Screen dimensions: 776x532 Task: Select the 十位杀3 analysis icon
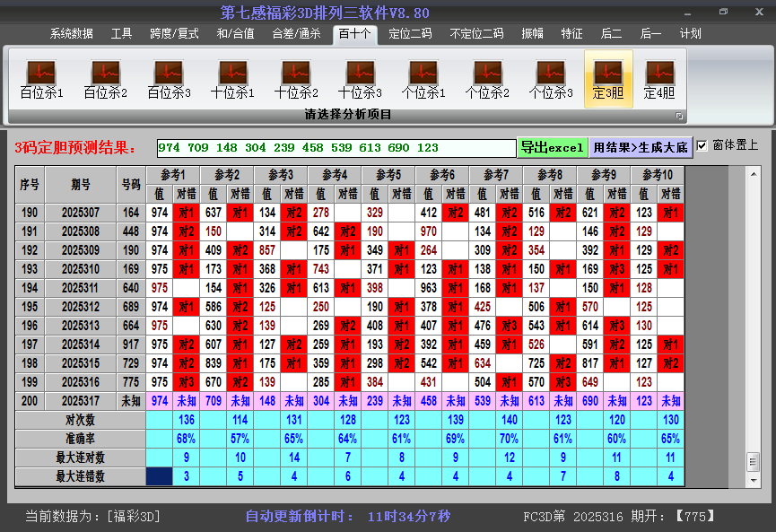click(x=361, y=76)
